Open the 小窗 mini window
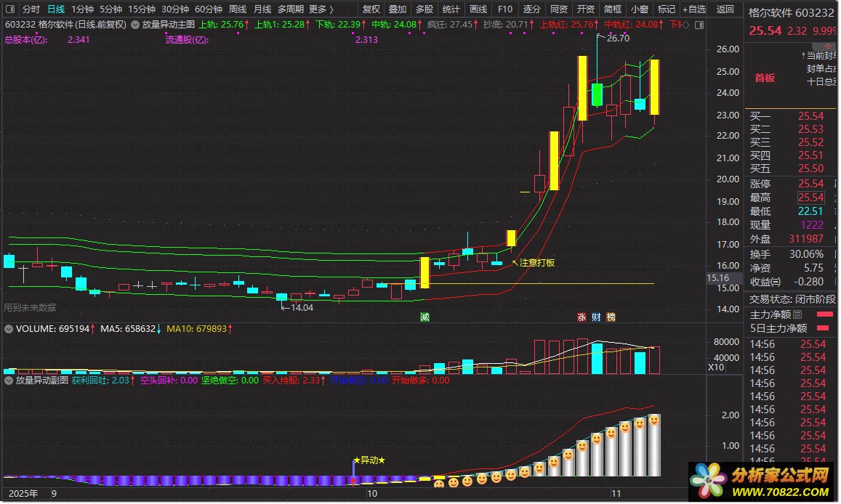Image resolution: width=841 pixels, height=504 pixels. 640,9
